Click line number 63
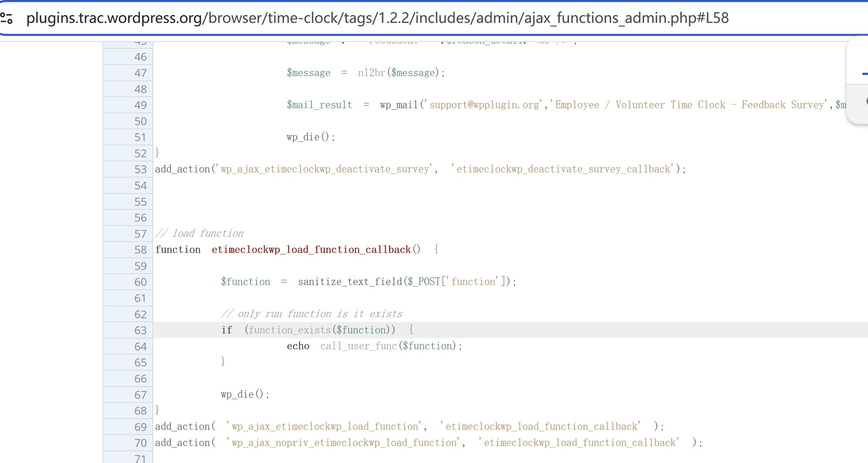Image resolution: width=868 pixels, height=463 pixels. pos(140,330)
